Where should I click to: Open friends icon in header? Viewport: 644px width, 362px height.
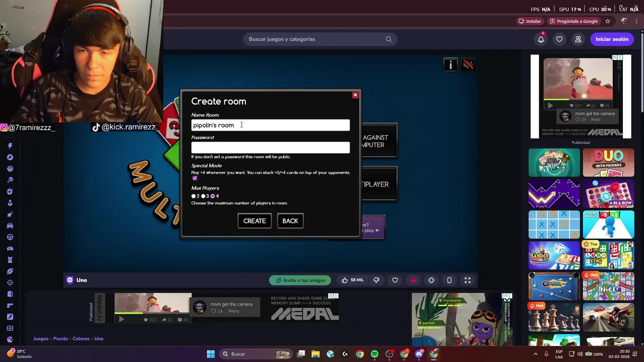coord(578,39)
